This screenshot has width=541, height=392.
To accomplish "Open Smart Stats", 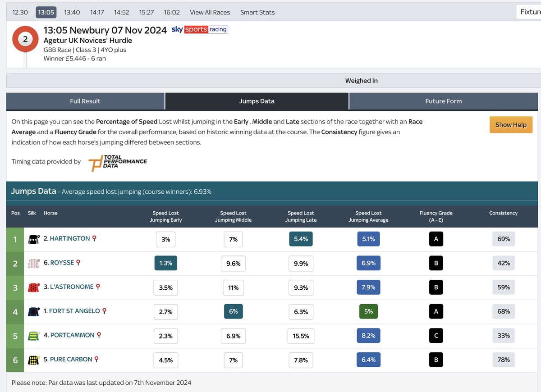I will point(257,12).
